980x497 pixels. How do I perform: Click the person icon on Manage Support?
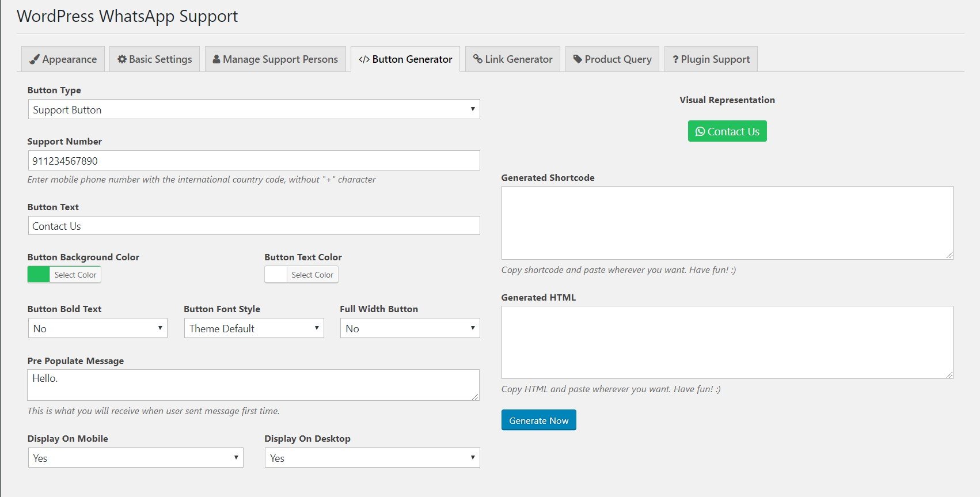(216, 59)
